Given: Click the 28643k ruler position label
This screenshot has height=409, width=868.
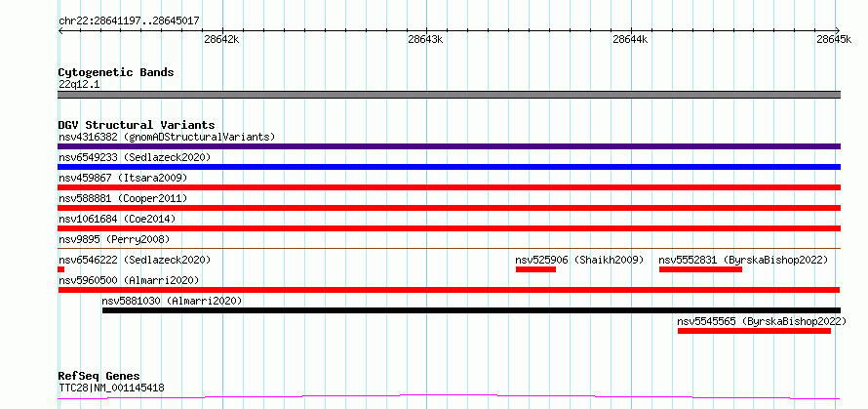Looking at the screenshot, I should [x=425, y=39].
